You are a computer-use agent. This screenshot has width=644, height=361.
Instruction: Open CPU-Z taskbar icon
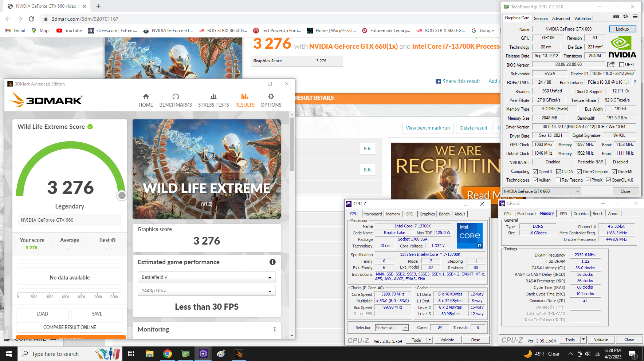coord(203,354)
